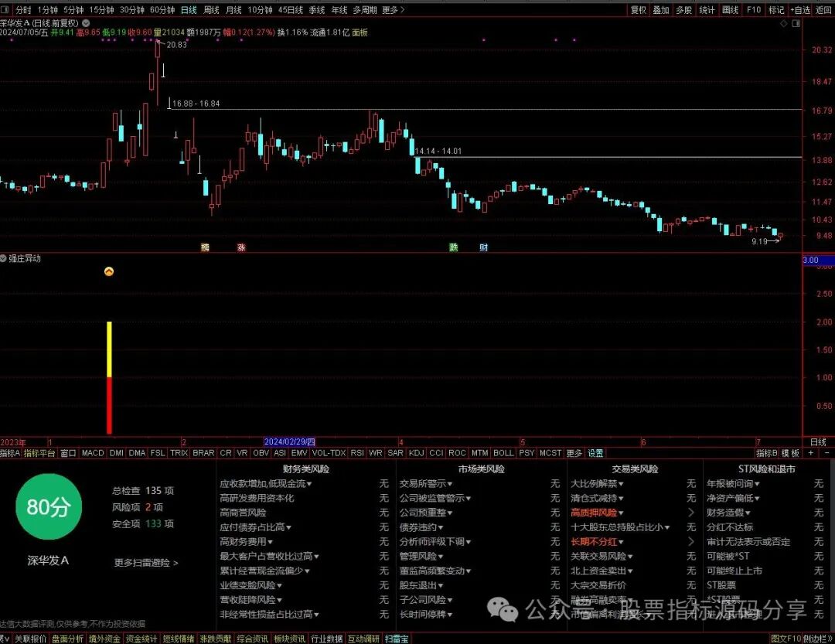835x644 pixels.
Task: Click the 日线 label at timeline right end
Action: click(x=818, y=441)
